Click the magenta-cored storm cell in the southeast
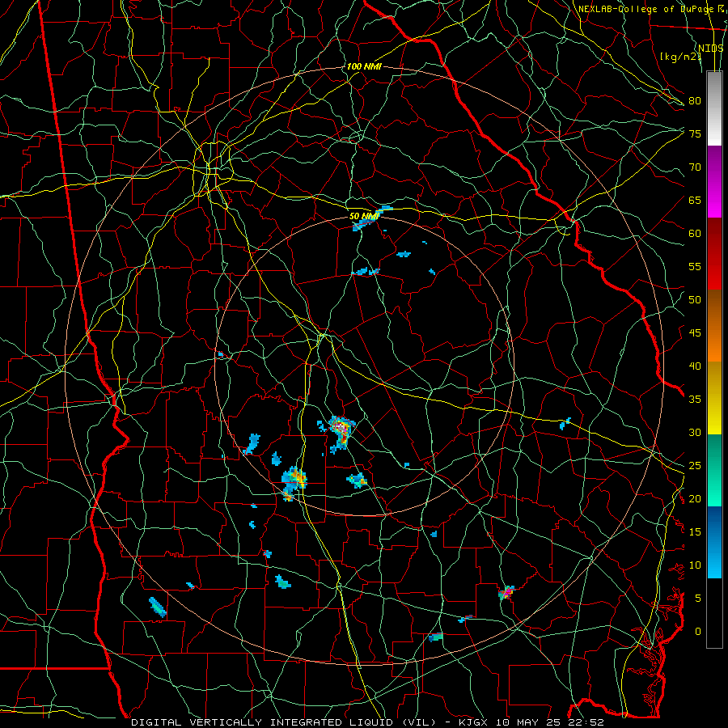Screen dimensions: 728x728 [x=506, y=592]
